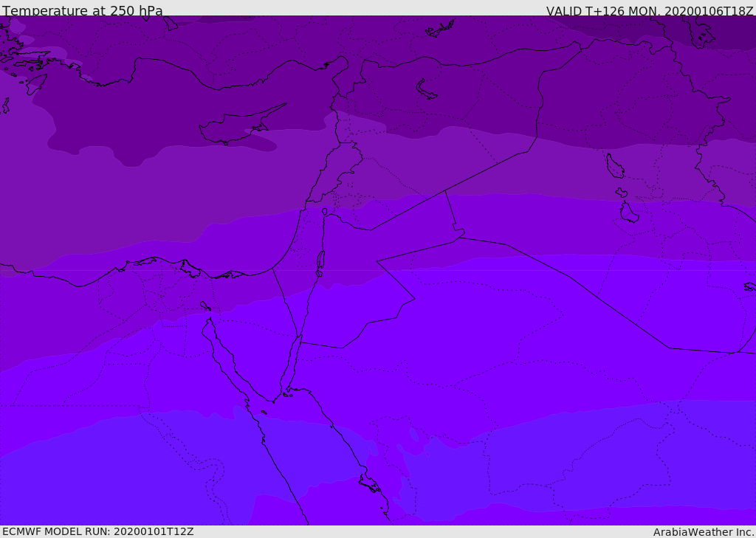This screenshot has height=538, width=756.
Task: Click the 'ArabiaWeather Inc' credit text
Action: tap(703, 532)
